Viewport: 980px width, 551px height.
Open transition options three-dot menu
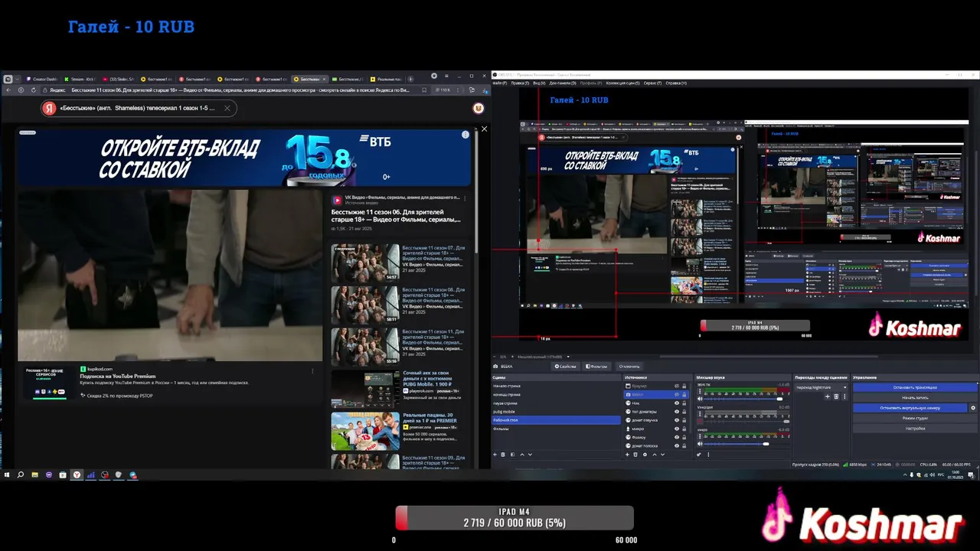(x=844, y=396)
